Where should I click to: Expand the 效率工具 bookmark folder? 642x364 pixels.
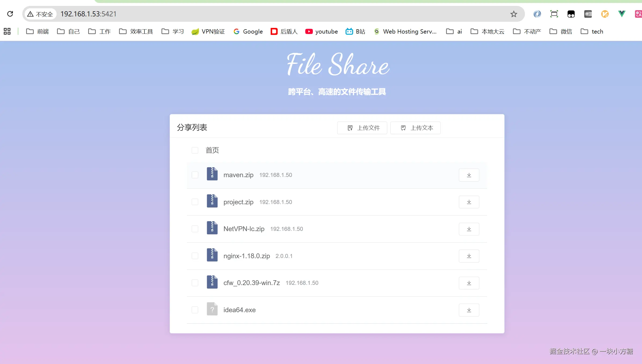coord(136,31)
